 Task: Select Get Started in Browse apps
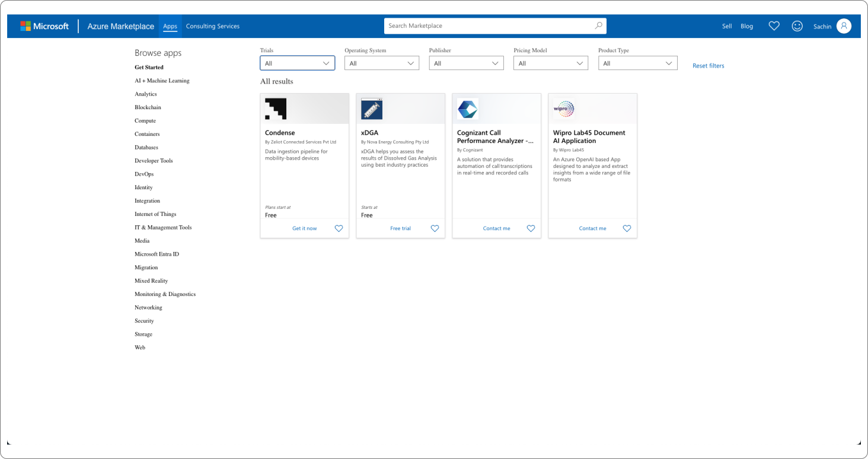point(149,68)
